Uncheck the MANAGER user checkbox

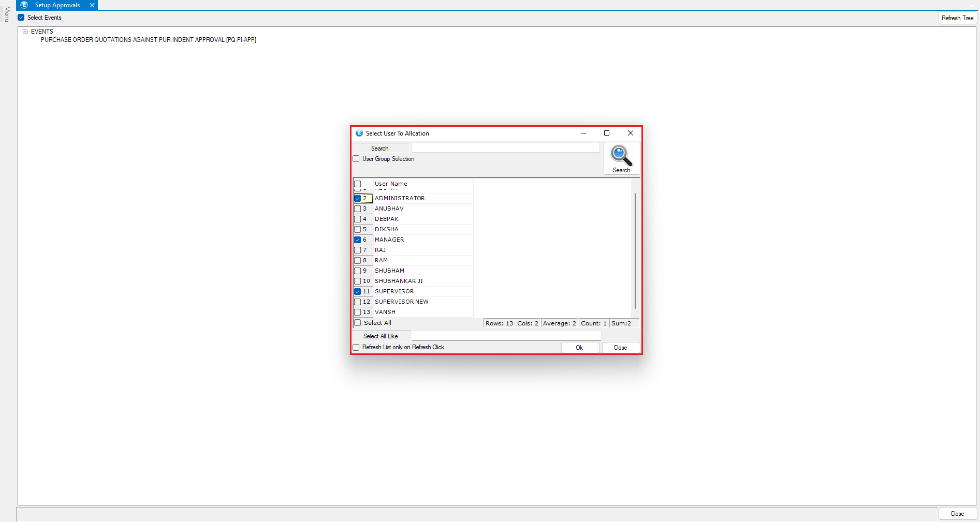358,240
